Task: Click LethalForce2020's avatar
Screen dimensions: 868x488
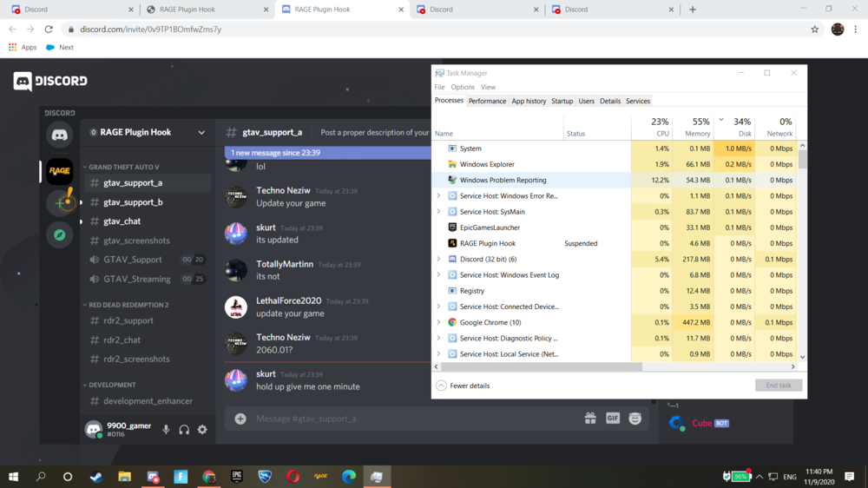Action: click(236, 307)
